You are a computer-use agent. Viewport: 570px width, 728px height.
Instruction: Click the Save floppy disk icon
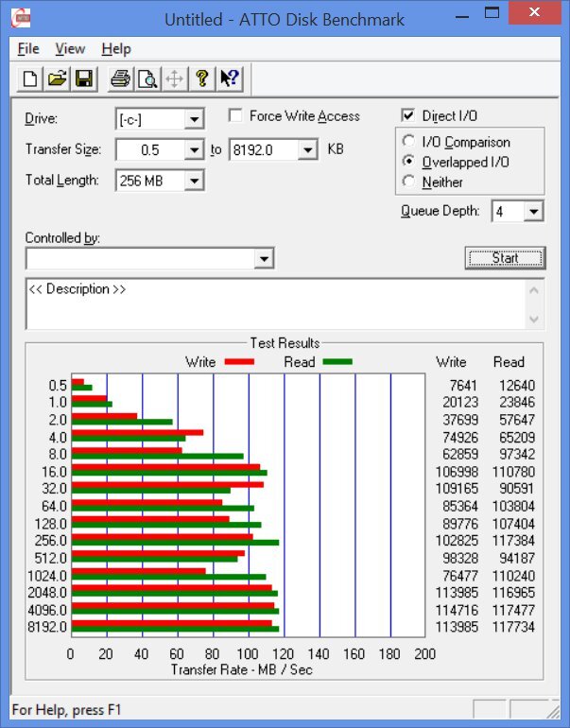82,79
